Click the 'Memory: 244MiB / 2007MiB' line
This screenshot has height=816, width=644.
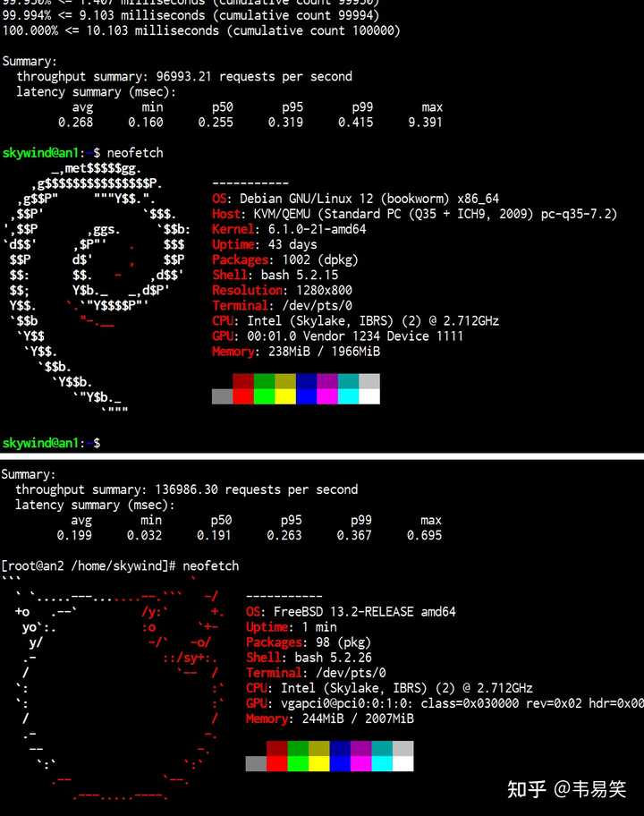click(x=330, y=719)
